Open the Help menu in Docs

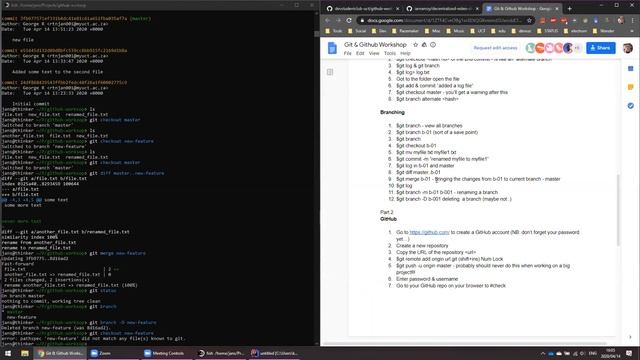point(405,53)
